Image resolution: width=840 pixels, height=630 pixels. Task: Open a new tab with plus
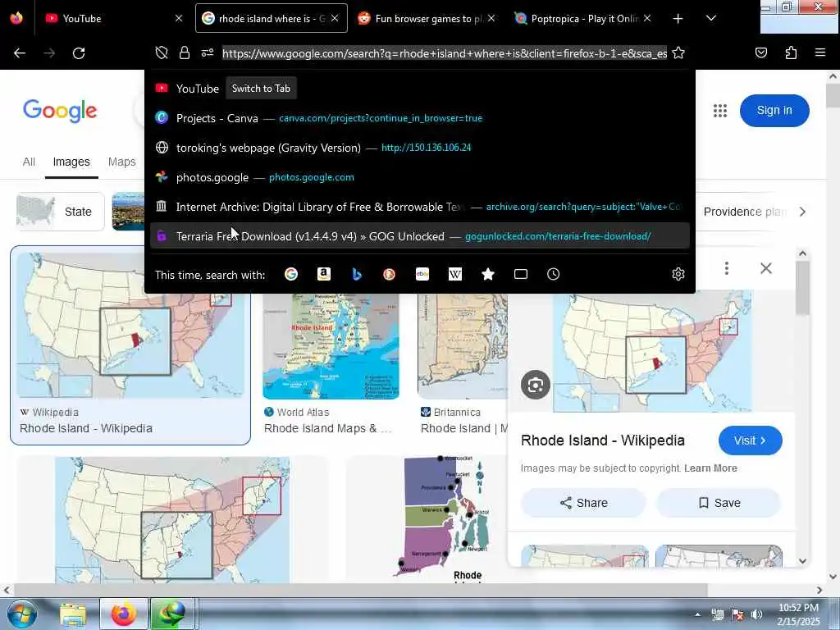[x=678, y=18]
